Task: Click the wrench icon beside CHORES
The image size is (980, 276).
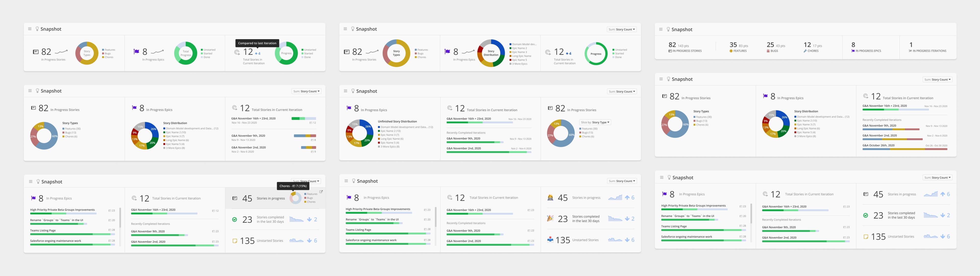Action: [x=805, y=51]
